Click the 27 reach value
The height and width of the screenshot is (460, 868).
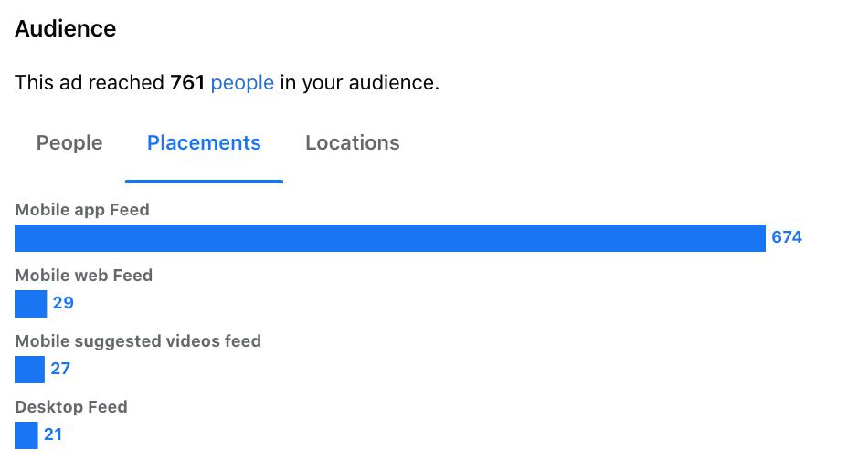click(x=60, y=369)
